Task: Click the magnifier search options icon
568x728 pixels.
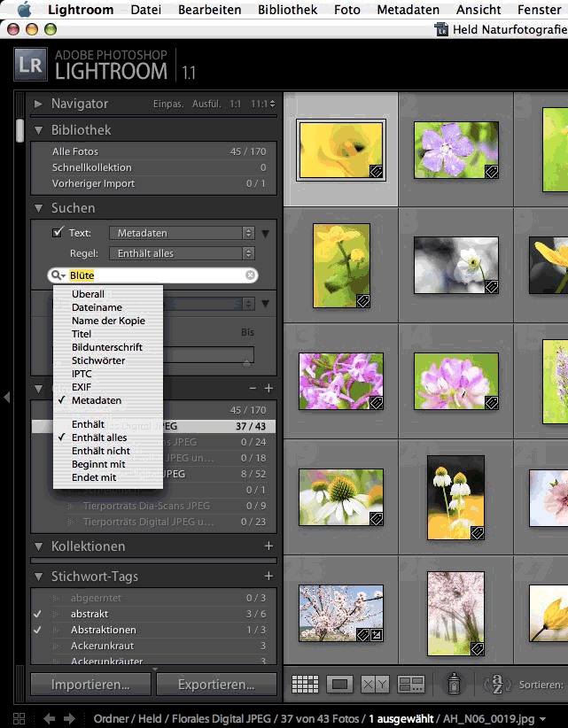Action: (x=58, y=275)
